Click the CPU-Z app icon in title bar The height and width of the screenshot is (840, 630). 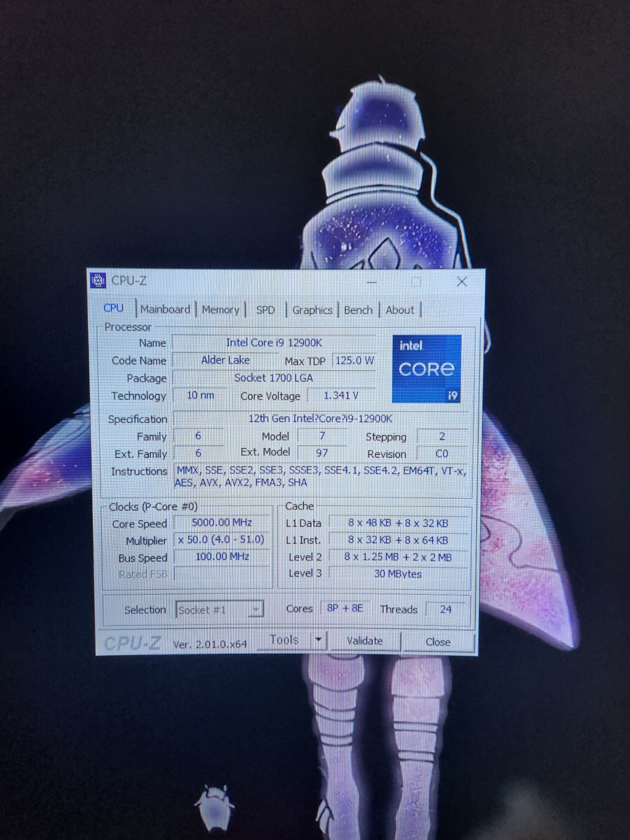tap(99, 281)
